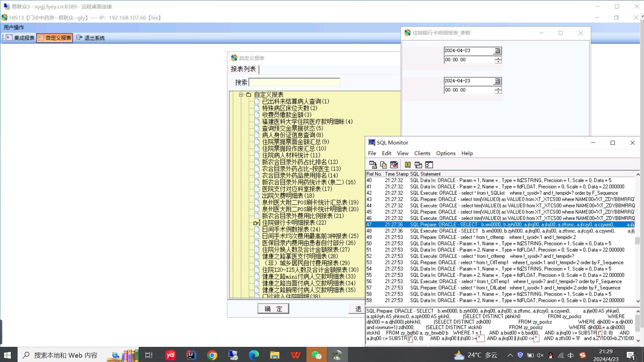Open calendar picker for the second date field

(497, 81)
